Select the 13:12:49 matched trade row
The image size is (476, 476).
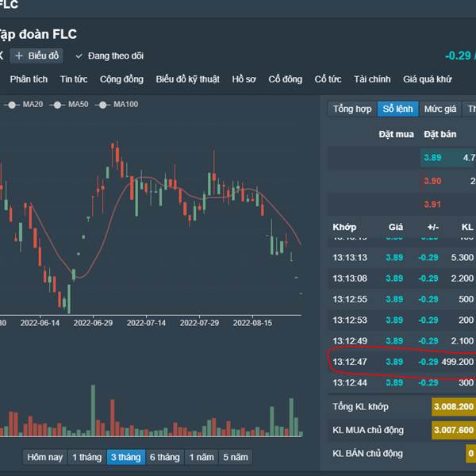402,341
